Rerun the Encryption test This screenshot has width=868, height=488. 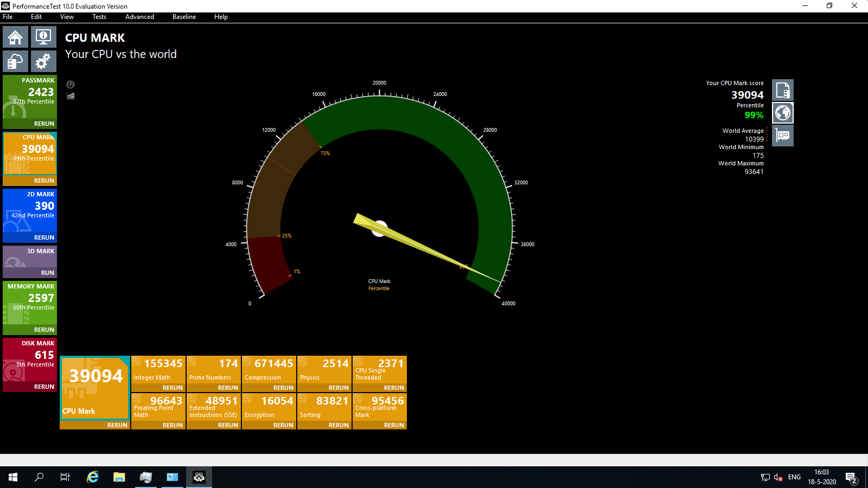coord(283,425)
